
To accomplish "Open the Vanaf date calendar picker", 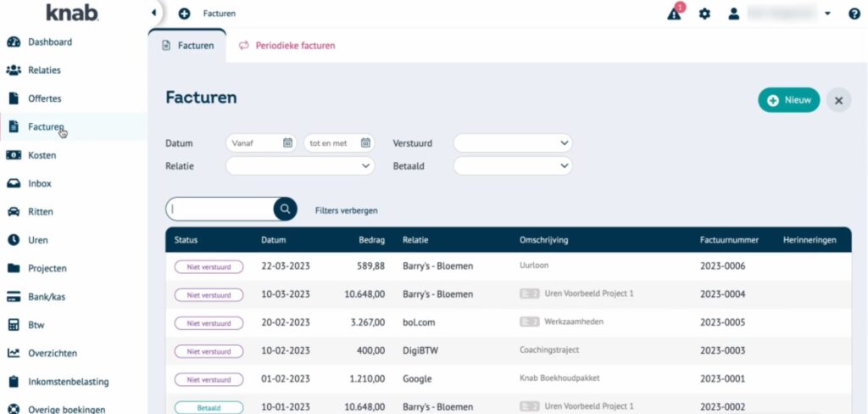I will [x=287, y=143].
